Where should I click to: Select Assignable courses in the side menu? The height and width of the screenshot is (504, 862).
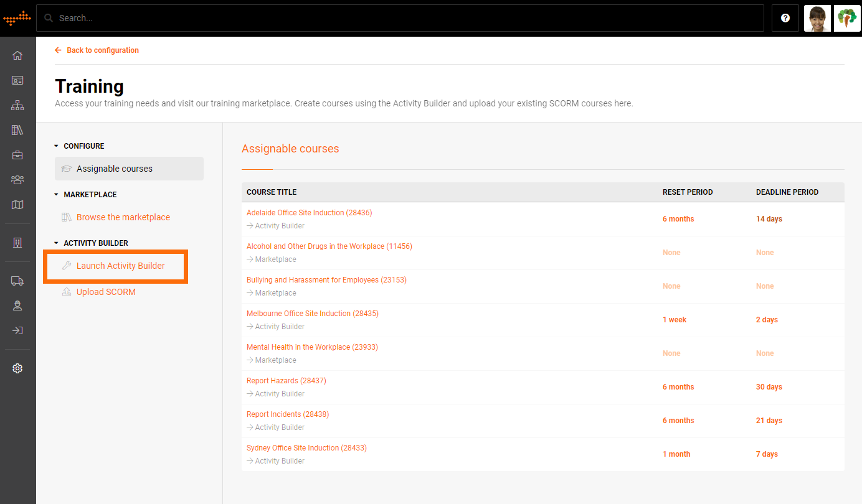tap(129, 169)
